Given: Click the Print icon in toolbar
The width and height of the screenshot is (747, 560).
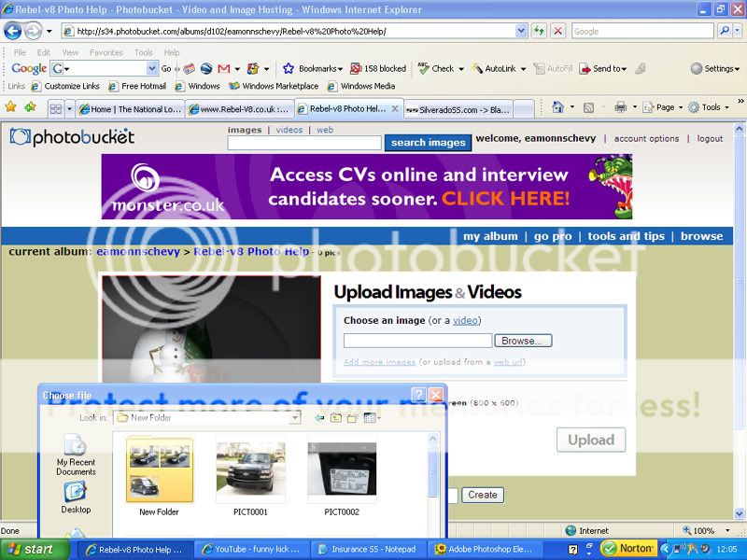Looking at the screenshot, I should [620, 108].
